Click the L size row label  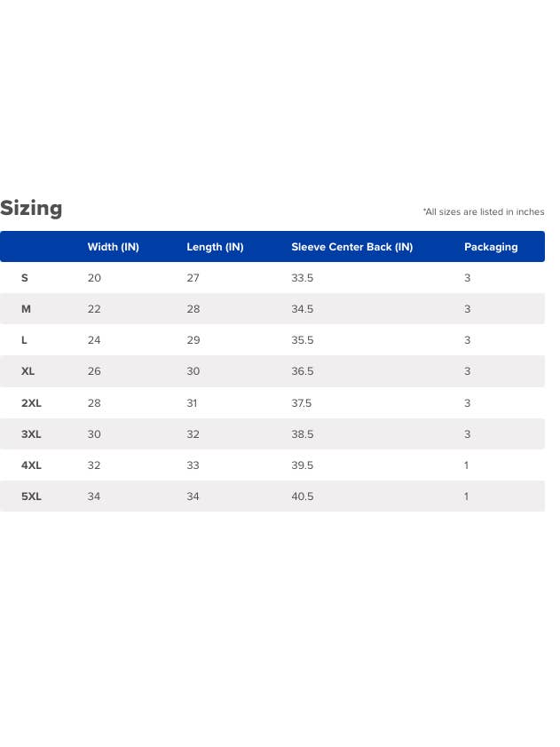click(x=24, y=340)
